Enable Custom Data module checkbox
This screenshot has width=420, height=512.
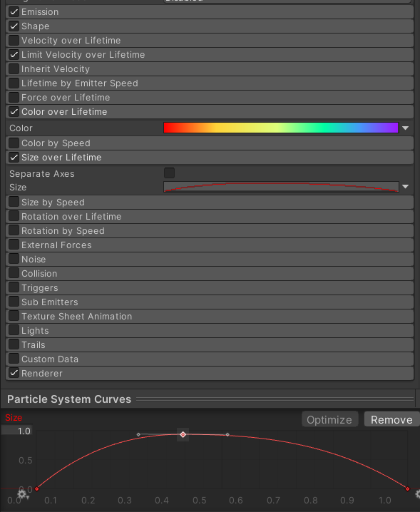point(14,359)
